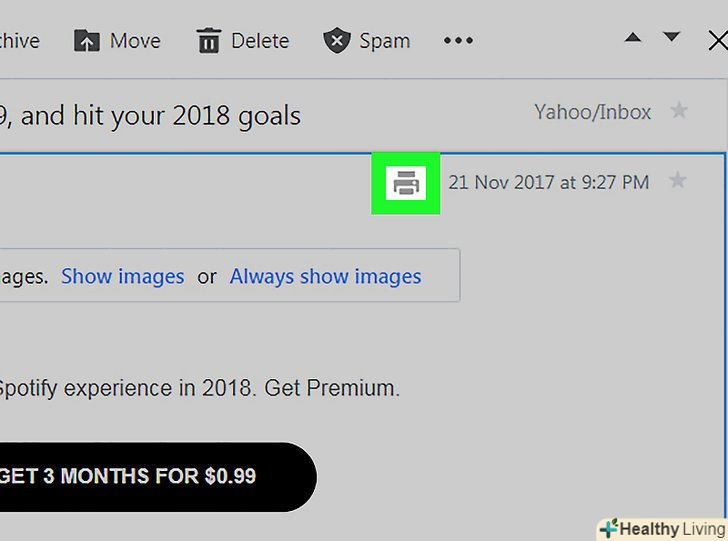Go to previous message with up arrow

click(x=633, y=38)
